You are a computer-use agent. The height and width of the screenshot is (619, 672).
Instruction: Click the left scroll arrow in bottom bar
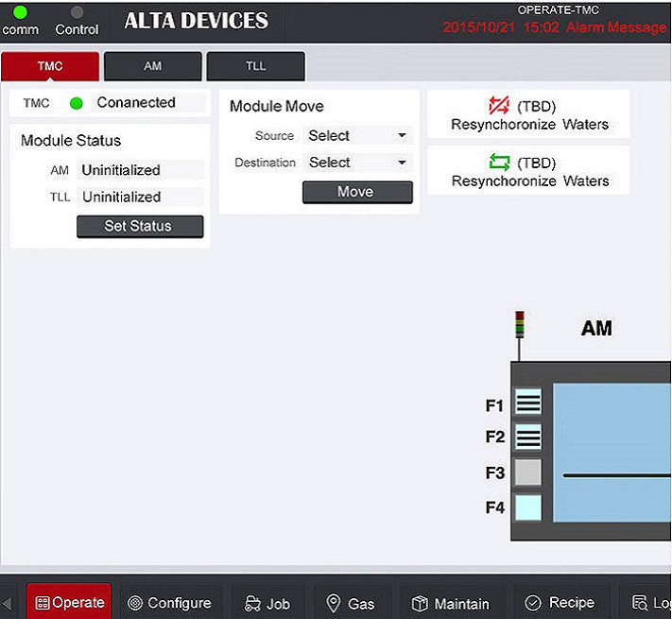tap(6, 604)
